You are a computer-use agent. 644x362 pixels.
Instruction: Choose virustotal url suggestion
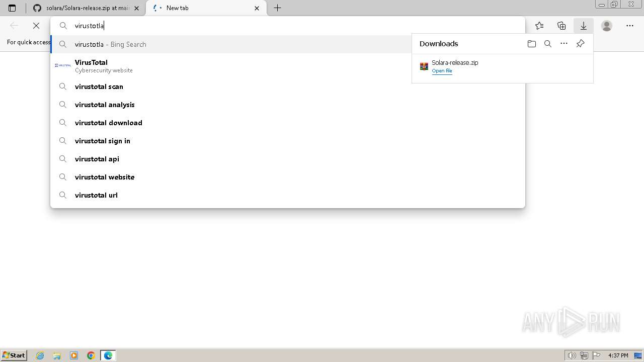coord(288,195)
